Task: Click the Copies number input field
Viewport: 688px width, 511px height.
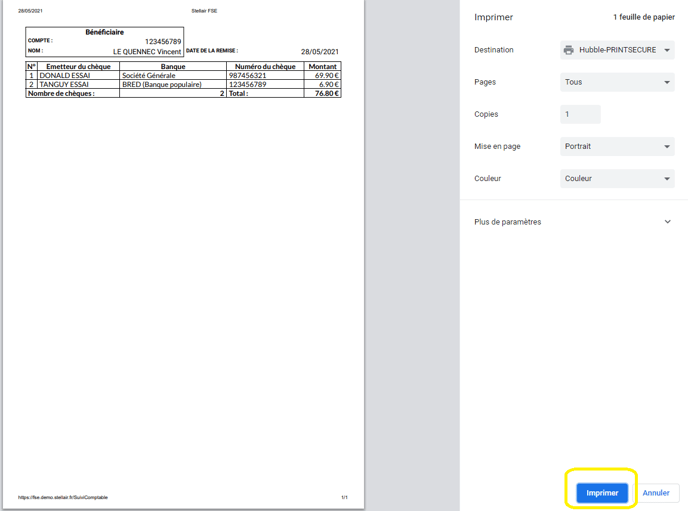Action: [580, 114]
